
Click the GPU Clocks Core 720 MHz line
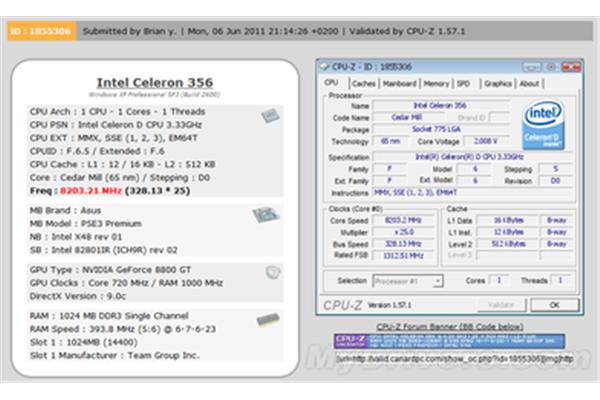[126, 283]
